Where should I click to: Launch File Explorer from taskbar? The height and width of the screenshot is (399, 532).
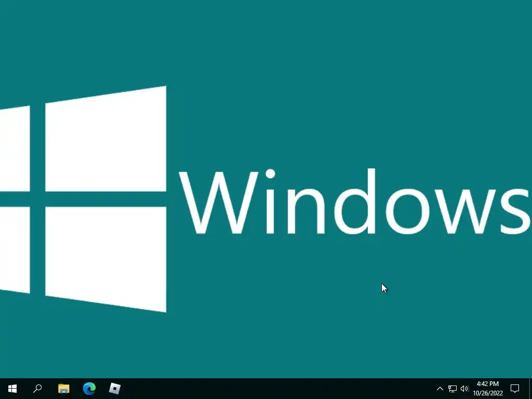click(63, 389)
